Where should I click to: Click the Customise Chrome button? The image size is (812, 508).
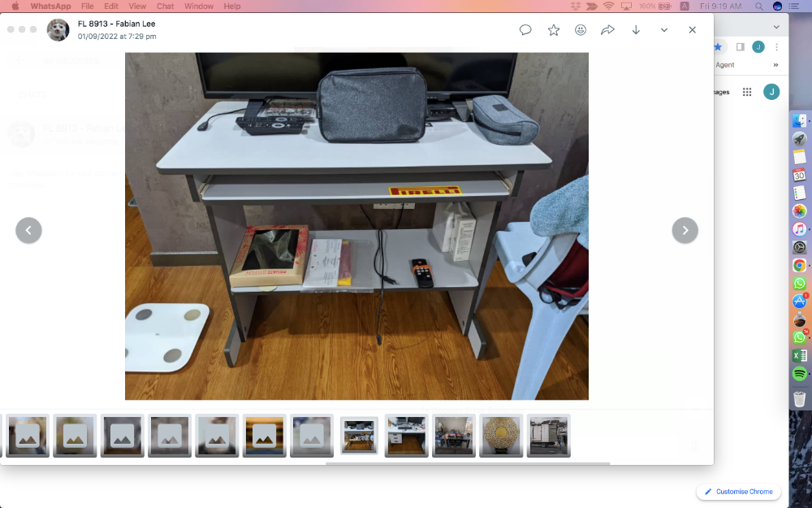(x=739, y=492)
